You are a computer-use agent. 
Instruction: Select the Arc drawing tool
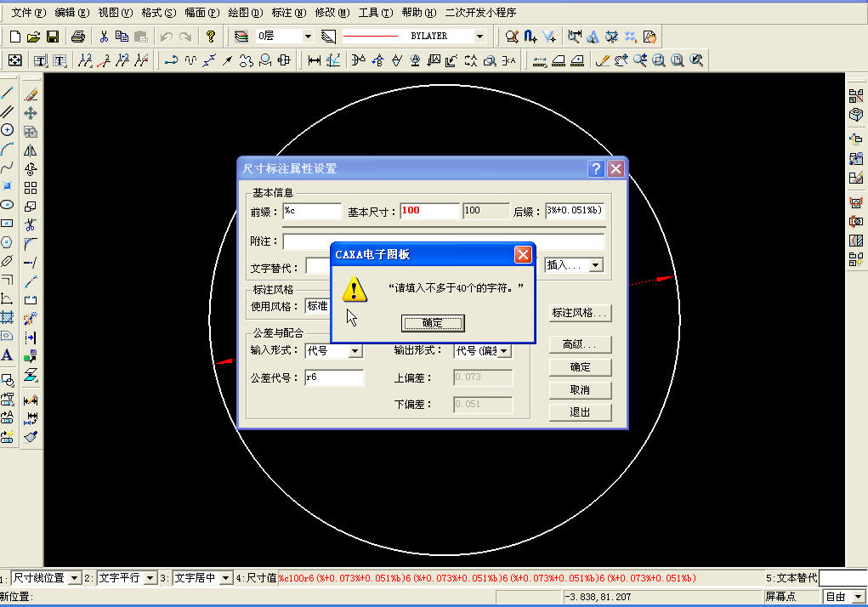pyautogui.click(x=7, y=149)
